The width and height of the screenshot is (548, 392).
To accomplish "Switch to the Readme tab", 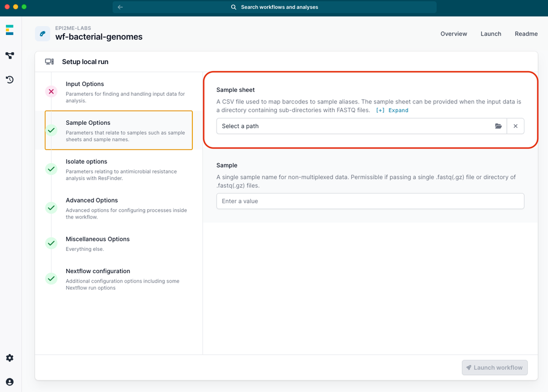I will tap(526, 34).
